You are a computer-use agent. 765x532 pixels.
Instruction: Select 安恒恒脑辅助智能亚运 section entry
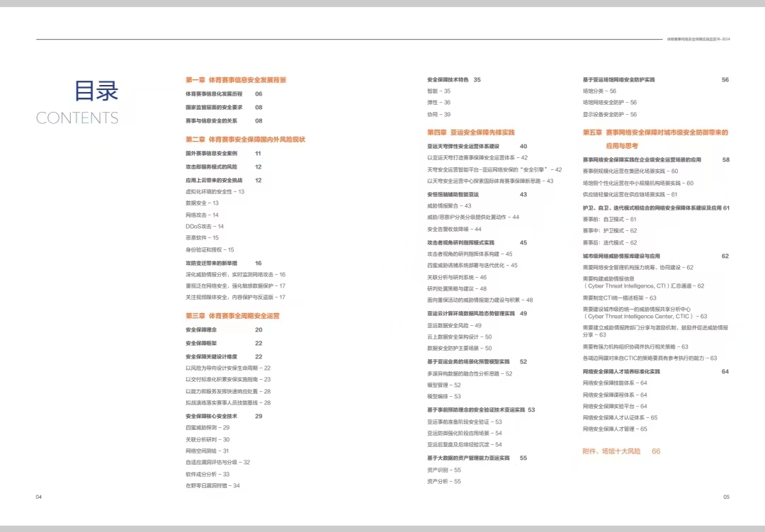click(x=453, y=194)
